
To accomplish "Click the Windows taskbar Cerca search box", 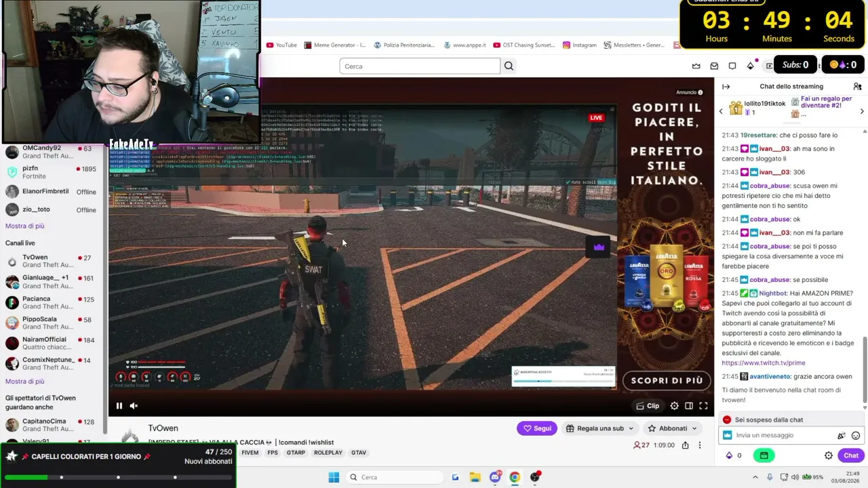I will [394, 477].
